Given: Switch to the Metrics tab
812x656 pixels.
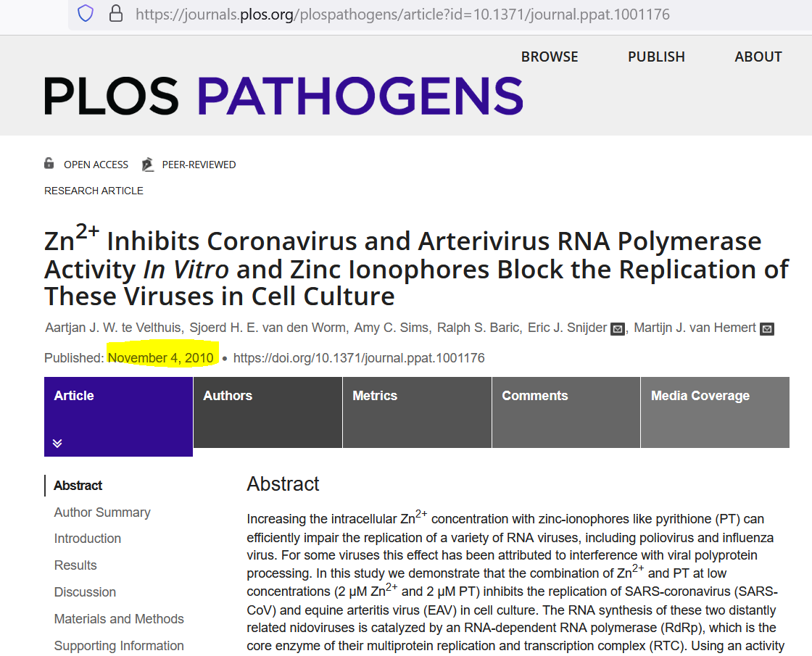Looking at the screenshot, I should point(375,396).
